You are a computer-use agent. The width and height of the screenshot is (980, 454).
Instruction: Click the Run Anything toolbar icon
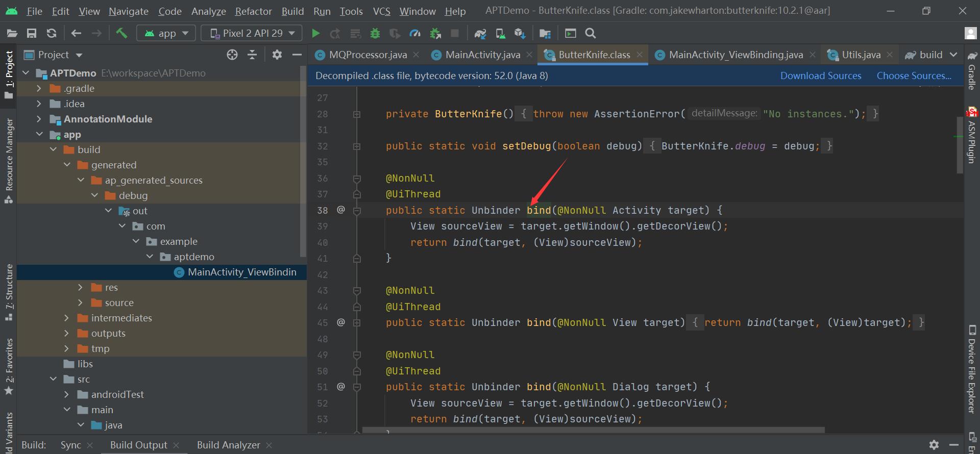571,33
